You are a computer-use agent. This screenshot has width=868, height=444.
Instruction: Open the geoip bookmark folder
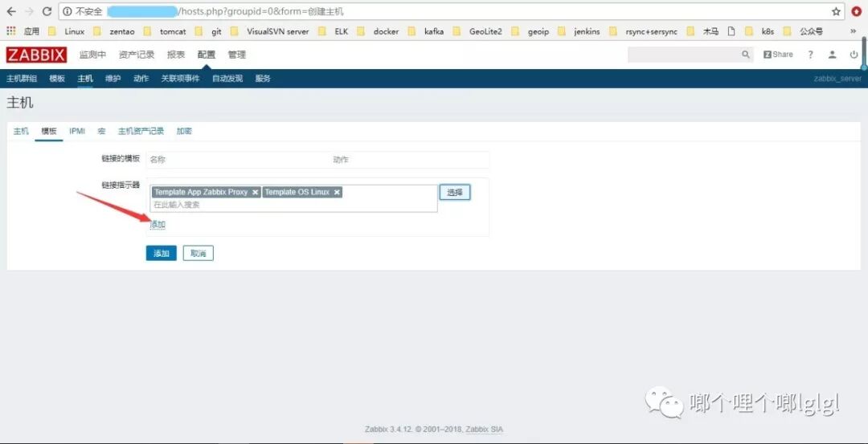click(530, 31)
